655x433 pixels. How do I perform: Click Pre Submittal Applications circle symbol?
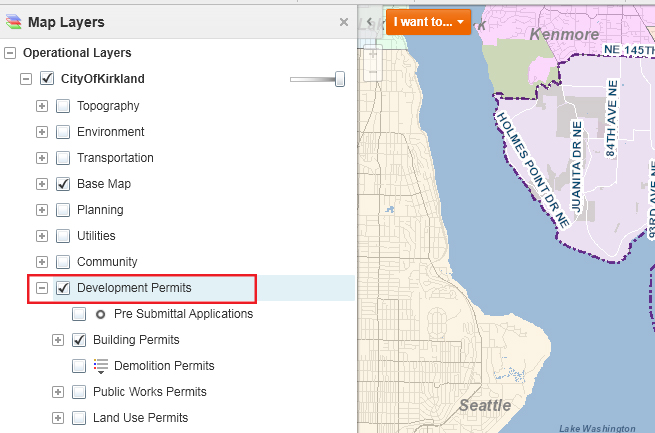click(100, 314)
